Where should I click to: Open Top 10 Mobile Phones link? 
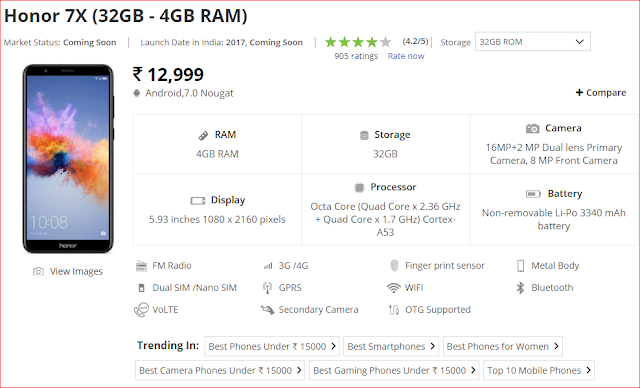tap(539, 370)
